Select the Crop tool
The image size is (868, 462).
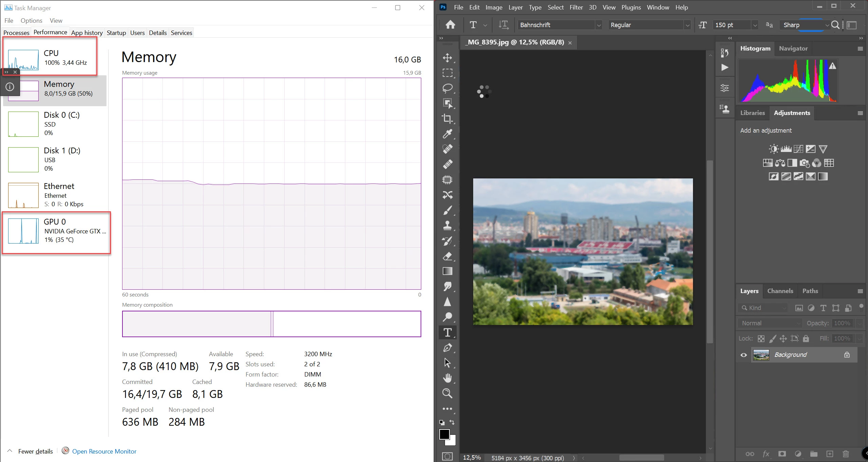[x=447, y=119]
